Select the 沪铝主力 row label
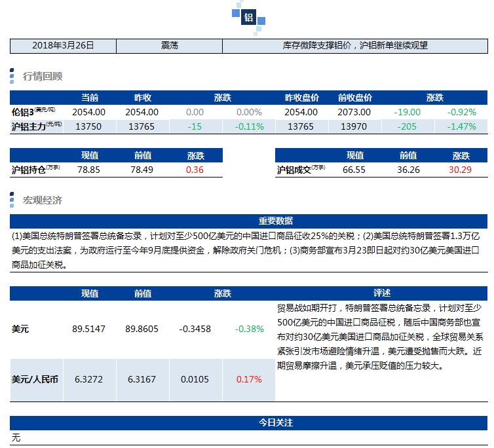The image size is (494, 448). pos(37,126)
